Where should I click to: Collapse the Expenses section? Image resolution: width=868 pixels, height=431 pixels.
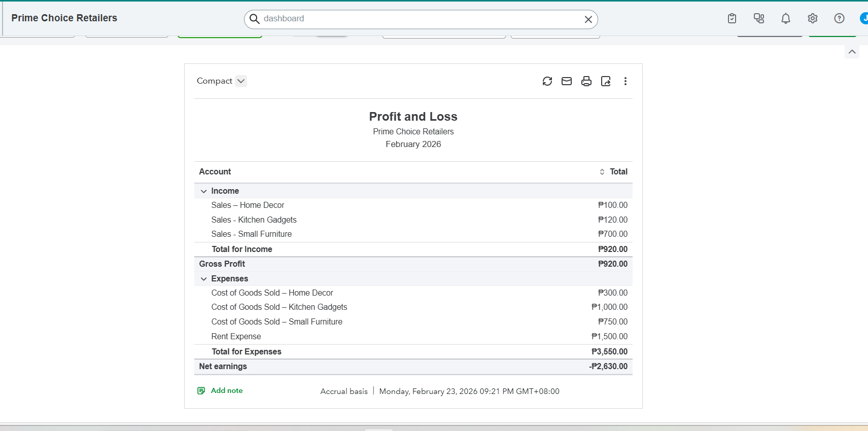[x=204, y=279]
